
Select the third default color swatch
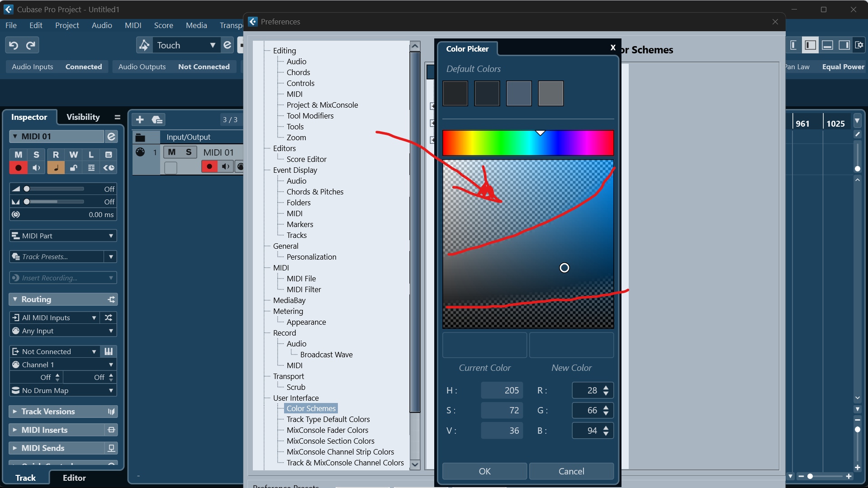pyautogui.click(x=519, y=94)
